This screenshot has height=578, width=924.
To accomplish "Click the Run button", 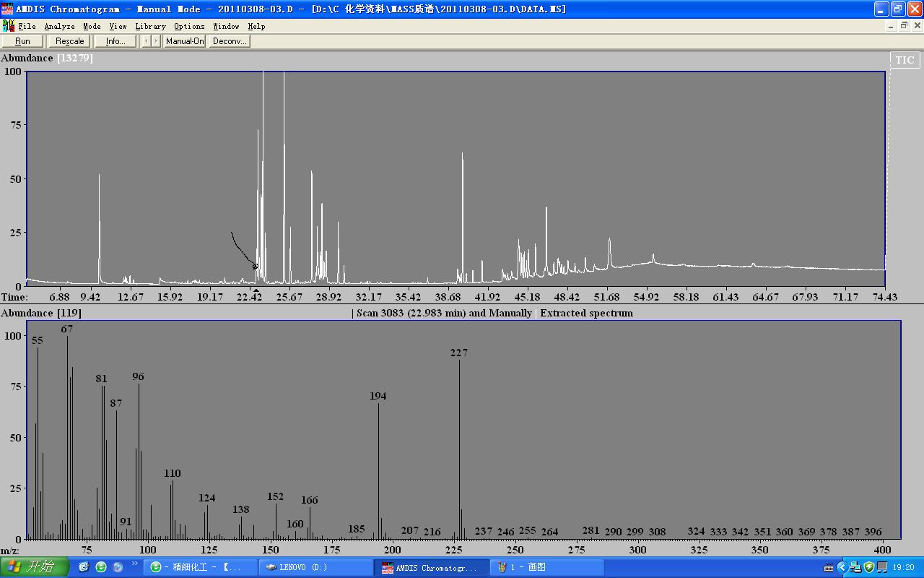I will (22, 41).
